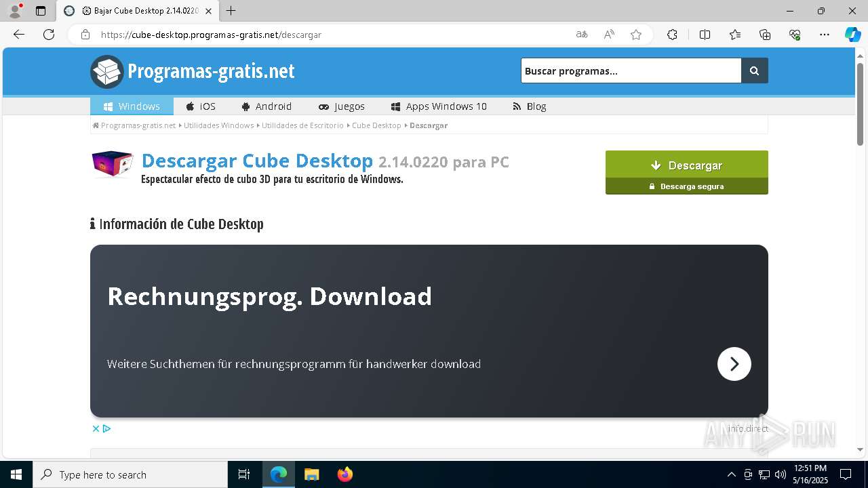This screenshot has height=488, width=868.
Task: Close the Bajar Cube Desktop tab
Action: pyautogui.click(x=208, y=11)
